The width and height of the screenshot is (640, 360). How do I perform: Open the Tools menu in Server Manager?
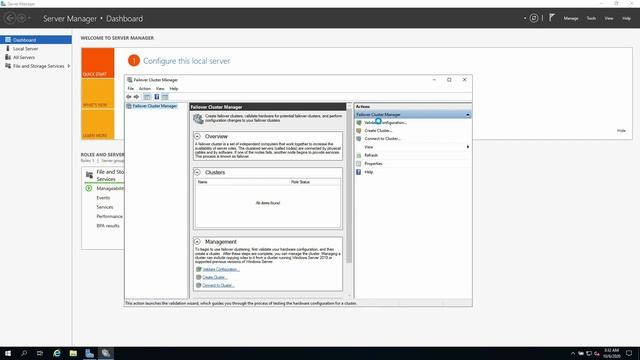coord(591,18)
